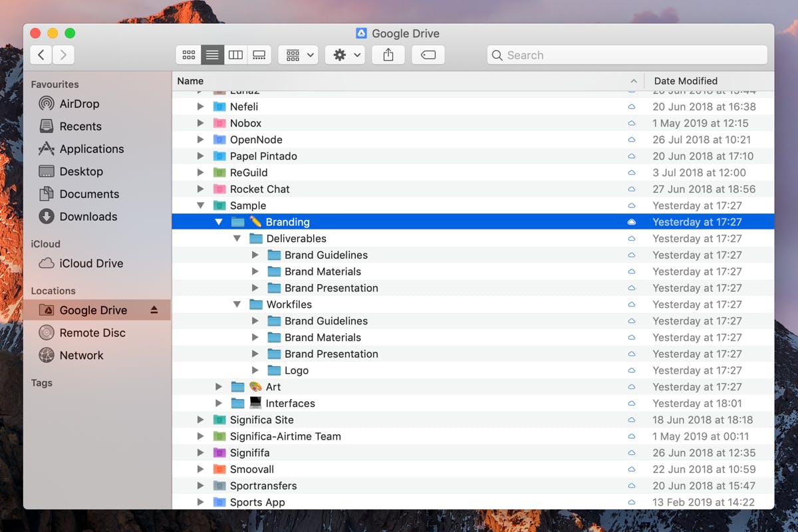Click the orange Smoovall folder icon
The image size is (798, 532).
(219, 469)
